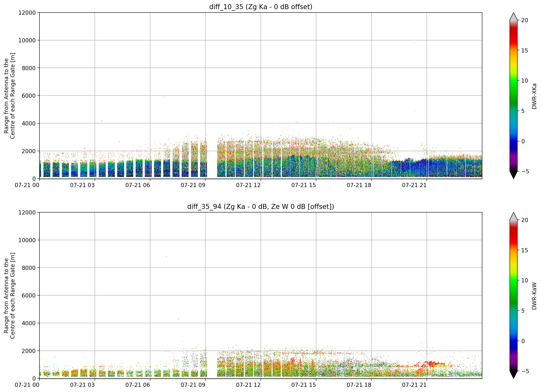Image resolution: width=541 pixels, height=392 pixels.
Task: Click "07-21 15" time label under bottom plot
Action: tap(304, 385)
